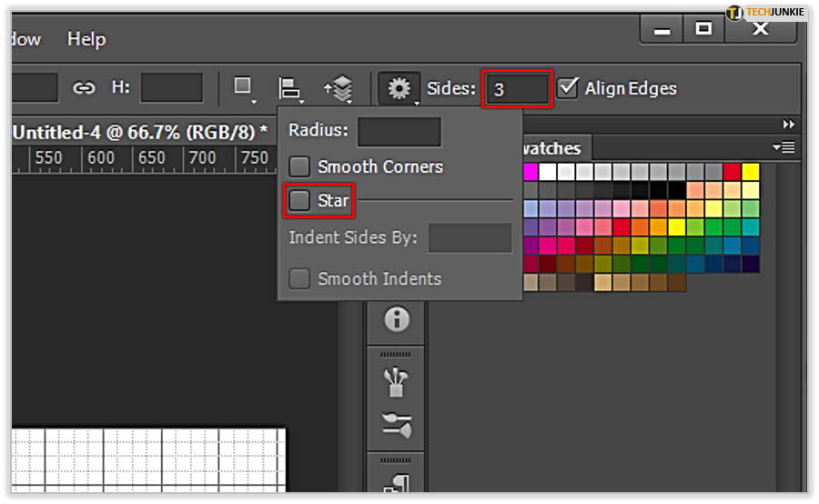Enable the Star checkbox

299,200
